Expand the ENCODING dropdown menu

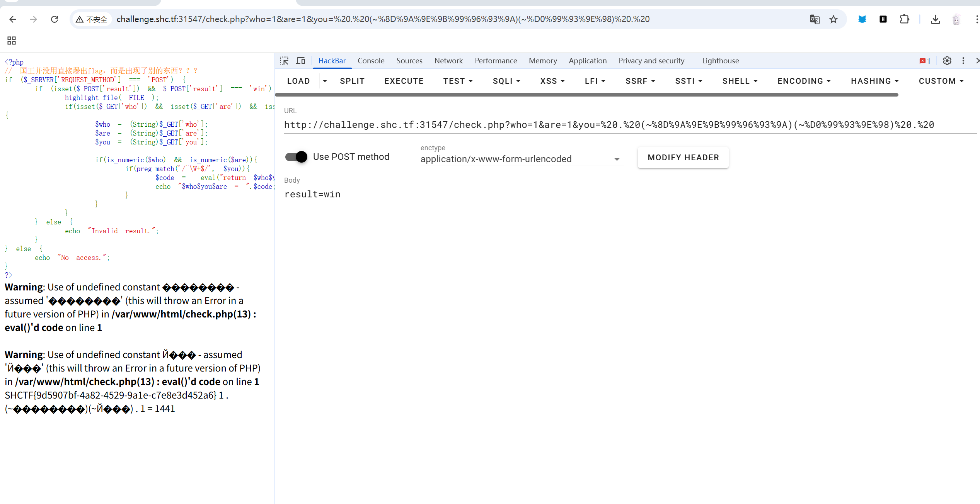pos(804,81)
